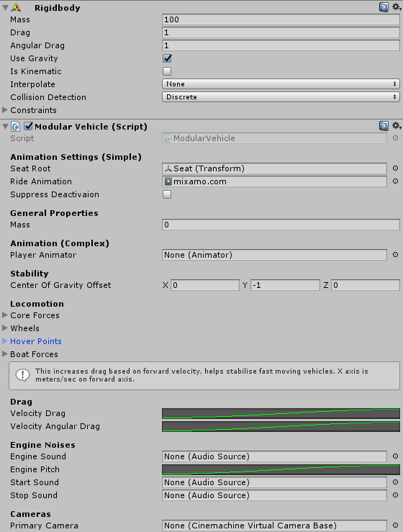Open object picker for Script field
This screenshot has height=532, width=403.
click(x=395, y=138)
